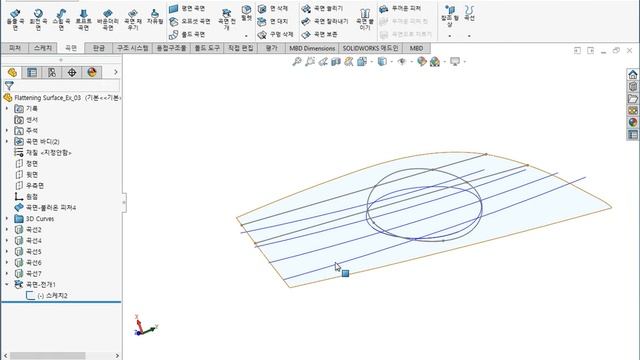Choose the Trim Surface (곡면 잘라내기) command
The height and width of the screenshot is (360, 640).
tap(324, 21)
